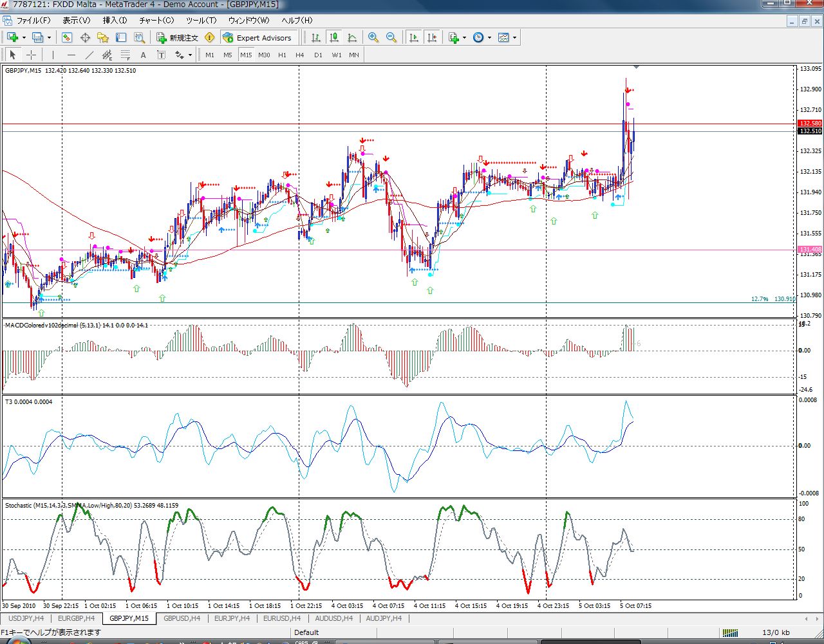Image resolution: width=824 pixels, height=644 pixels.
Task: Set timeframe to H1
Action: tap(282, 55)
